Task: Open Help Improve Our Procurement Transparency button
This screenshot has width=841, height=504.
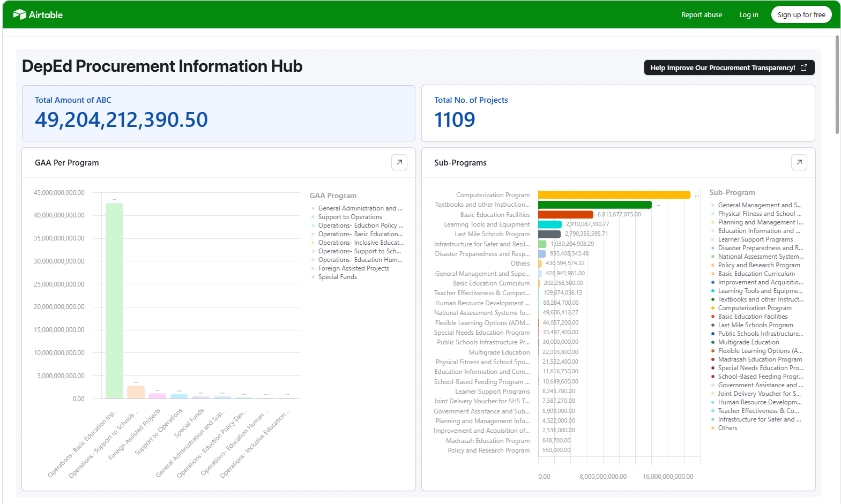Action: [x=729, y=67]
